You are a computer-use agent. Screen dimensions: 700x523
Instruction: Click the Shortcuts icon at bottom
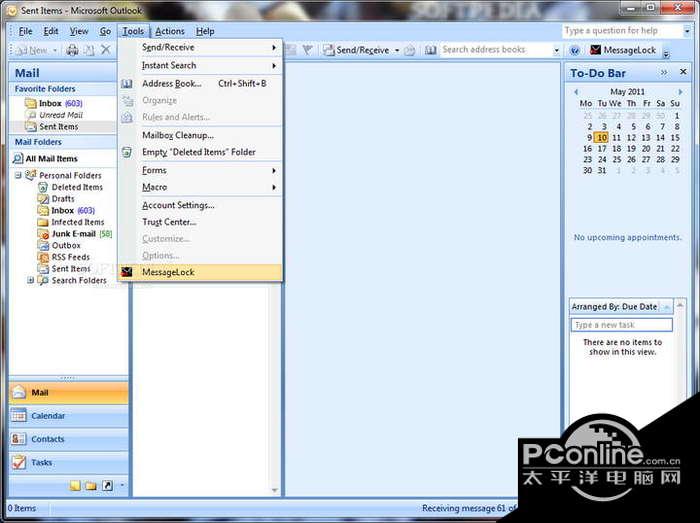[107, 486]
